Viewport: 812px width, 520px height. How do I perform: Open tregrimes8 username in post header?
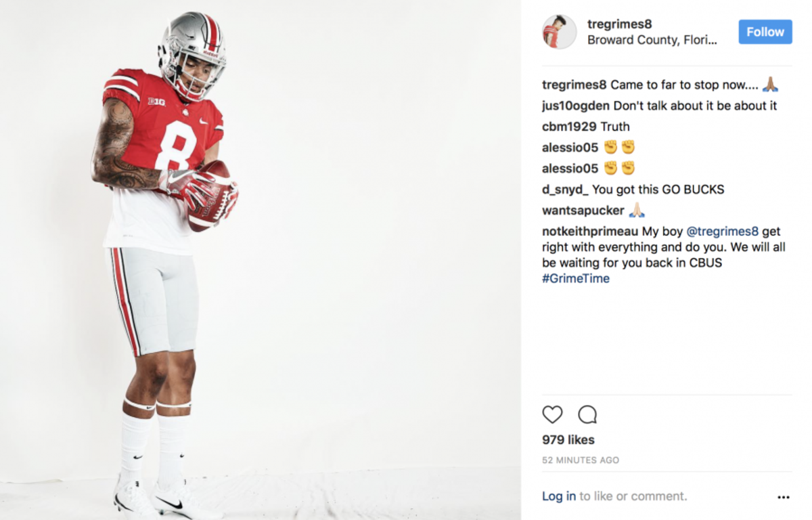tap(619, 24)
